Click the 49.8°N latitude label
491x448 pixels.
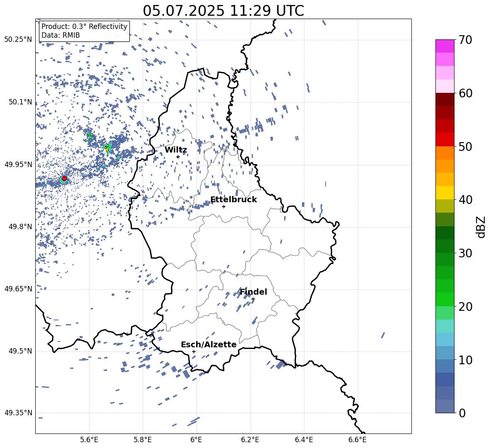(x=20, y=227)
